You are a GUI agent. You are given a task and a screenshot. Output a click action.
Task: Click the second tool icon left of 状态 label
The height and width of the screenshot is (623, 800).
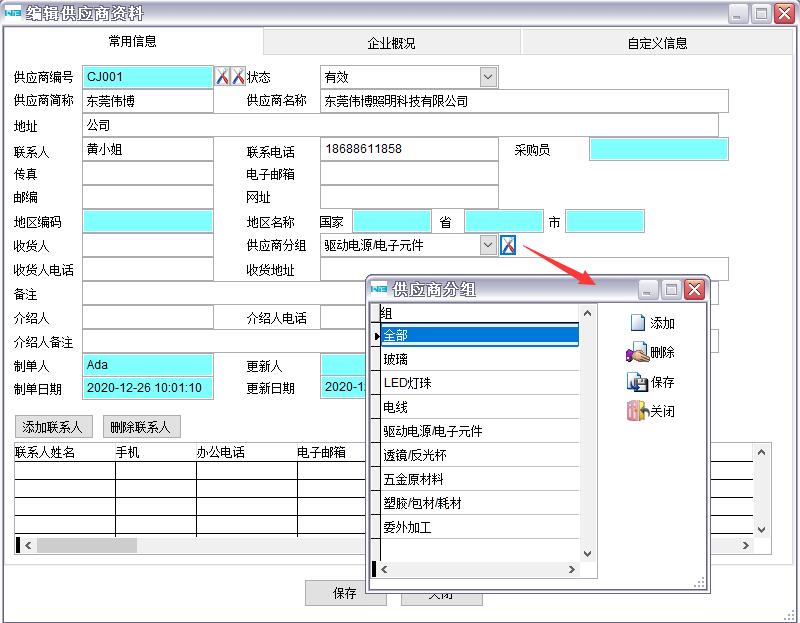[x=238, y=77]
